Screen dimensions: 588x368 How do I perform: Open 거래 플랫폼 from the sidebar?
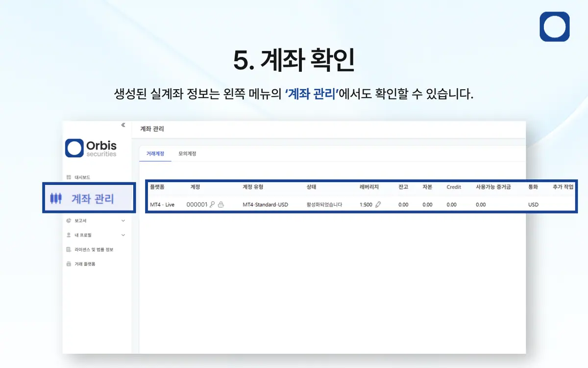pyautogui.click(x=85, y=264)
